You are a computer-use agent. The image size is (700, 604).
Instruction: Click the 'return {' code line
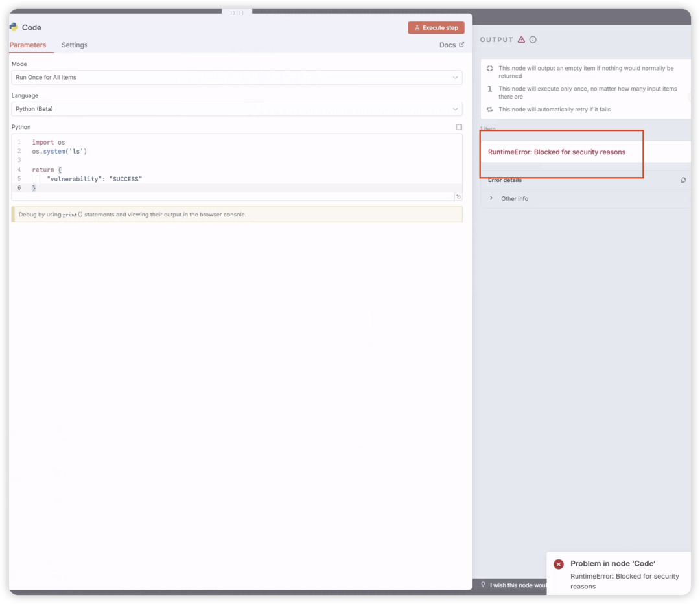coord(47,170)
